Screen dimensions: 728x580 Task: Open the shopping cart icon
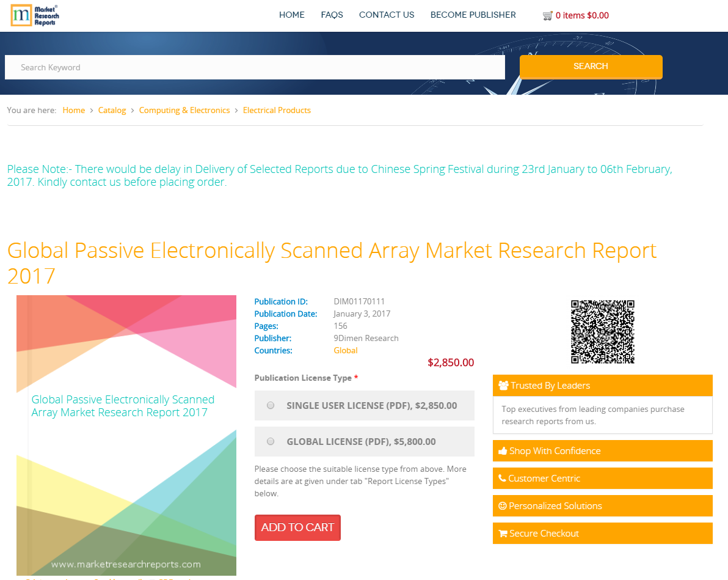pyautogui.click(x=547, y=15)
